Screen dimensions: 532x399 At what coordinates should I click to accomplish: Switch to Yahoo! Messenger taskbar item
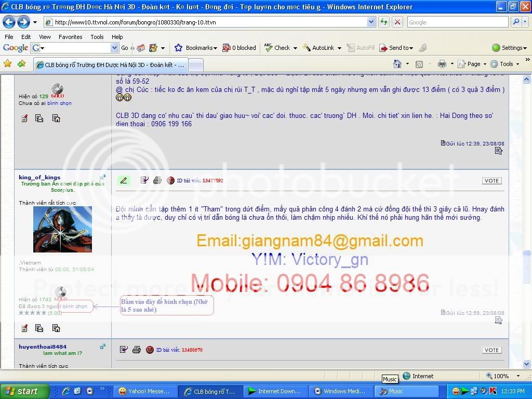point(144,391)
